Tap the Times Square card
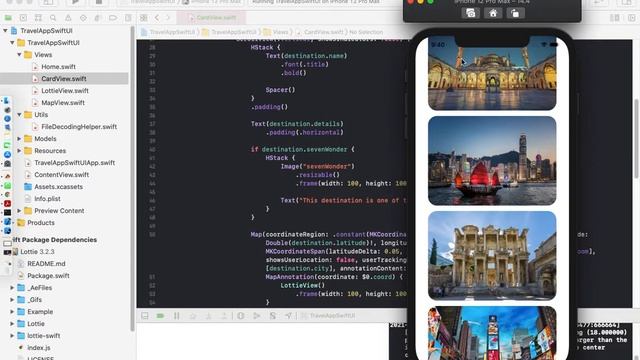 pos(492,333)
